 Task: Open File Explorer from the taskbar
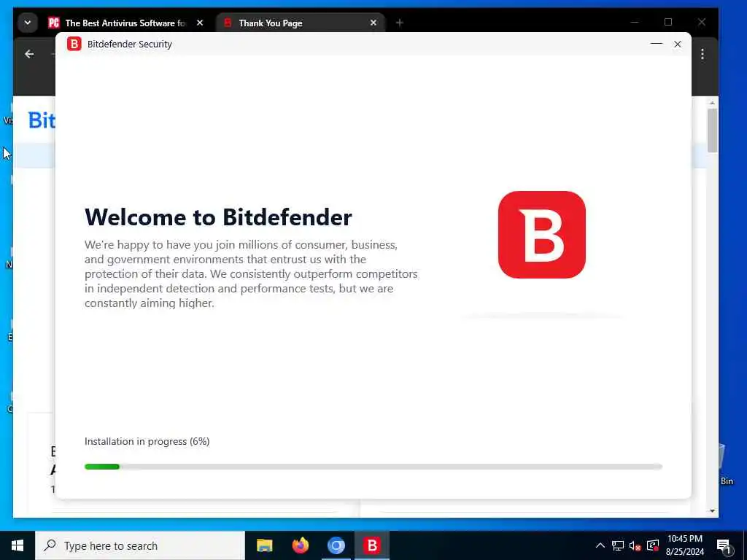click(x=264, y=545)
